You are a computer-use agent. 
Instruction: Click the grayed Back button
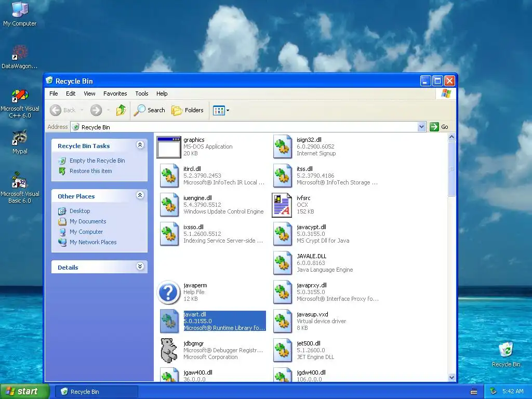(x=63, y=110)
